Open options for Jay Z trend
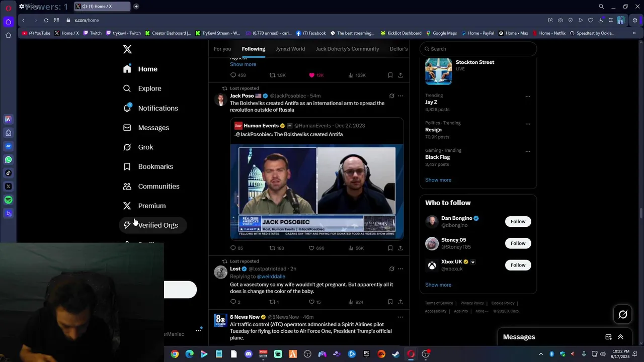Screen dimensions: 644x362 pos(528,96)
